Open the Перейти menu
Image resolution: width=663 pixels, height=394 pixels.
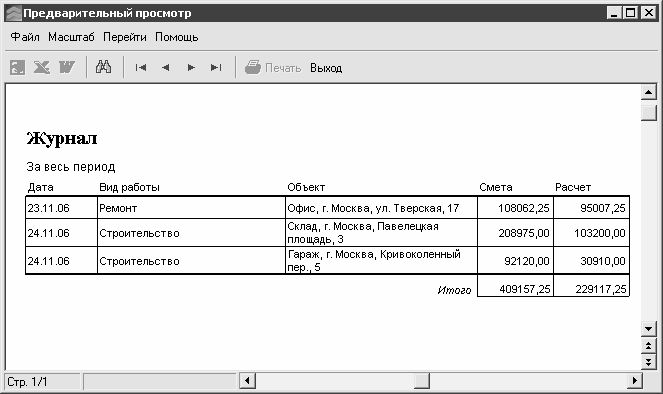[125, 37]
